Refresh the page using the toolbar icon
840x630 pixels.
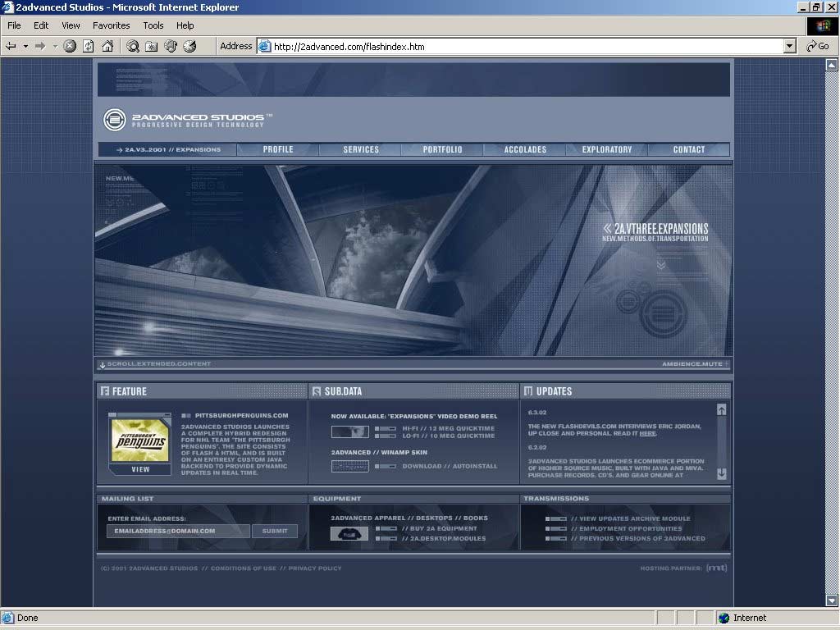pyautogui.click(x=88, y=47)
